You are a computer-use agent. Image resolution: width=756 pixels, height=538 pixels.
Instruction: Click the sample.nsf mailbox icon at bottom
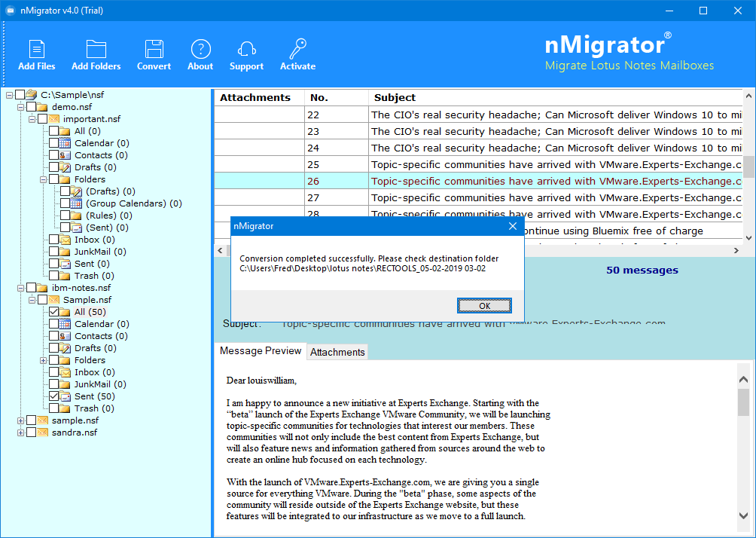tap(42, 420)
